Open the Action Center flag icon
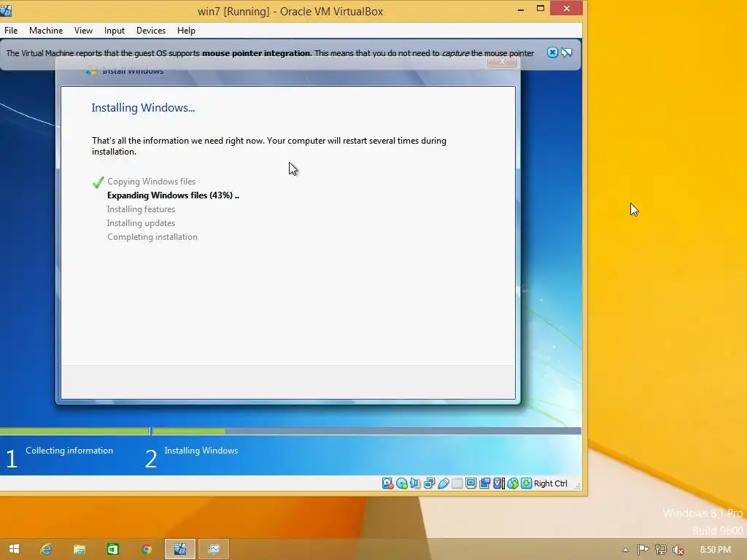The height and width of the screenshot is (560, 747). (x=643, y=550)
